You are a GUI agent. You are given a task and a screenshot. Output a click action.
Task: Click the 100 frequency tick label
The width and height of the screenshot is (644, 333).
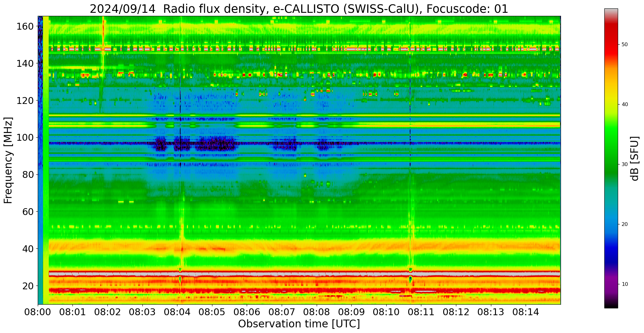point(25,138)
